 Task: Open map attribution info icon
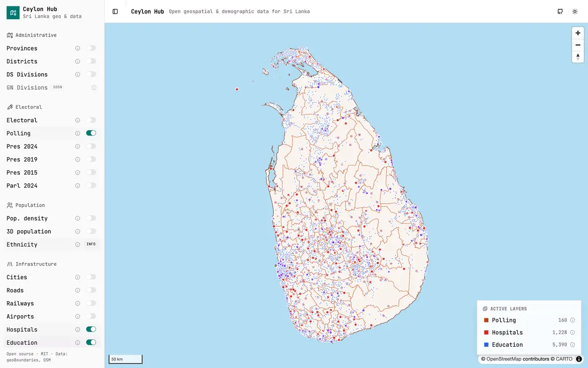pos(579,359)
